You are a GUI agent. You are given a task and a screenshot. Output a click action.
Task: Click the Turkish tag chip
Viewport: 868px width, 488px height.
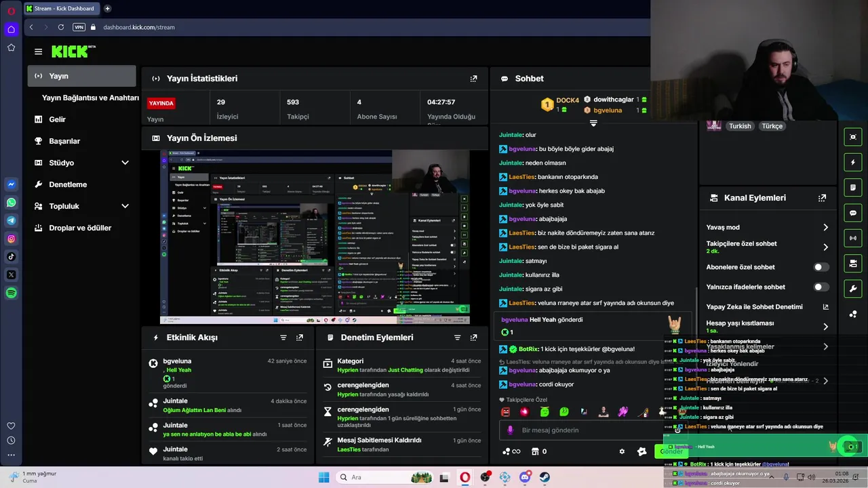740,126
